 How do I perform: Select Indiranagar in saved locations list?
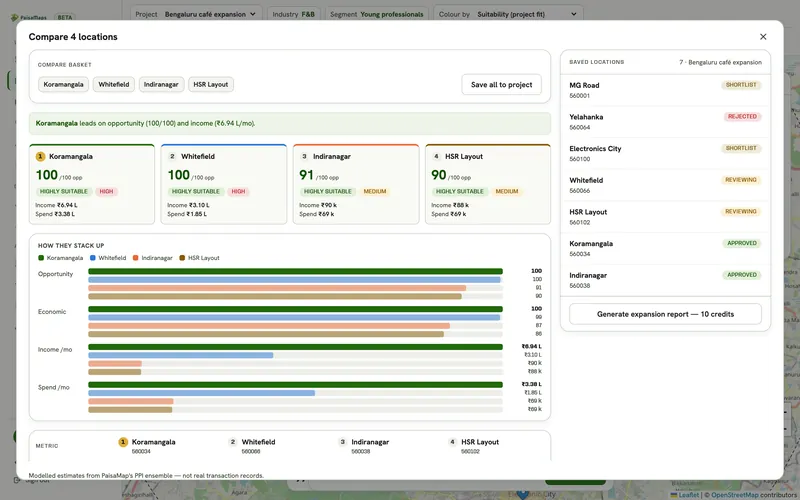(x=665, y=280)
